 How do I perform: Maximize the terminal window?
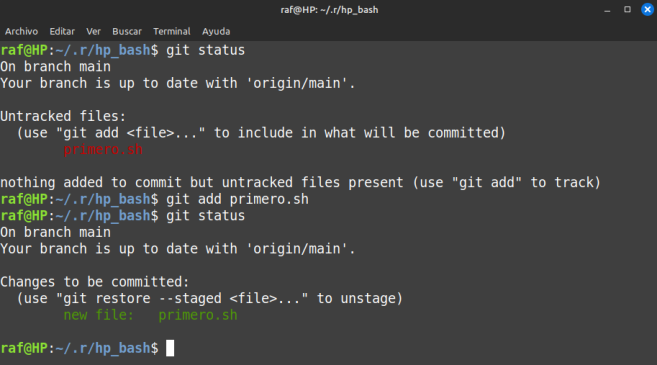(x=627, y=9)
